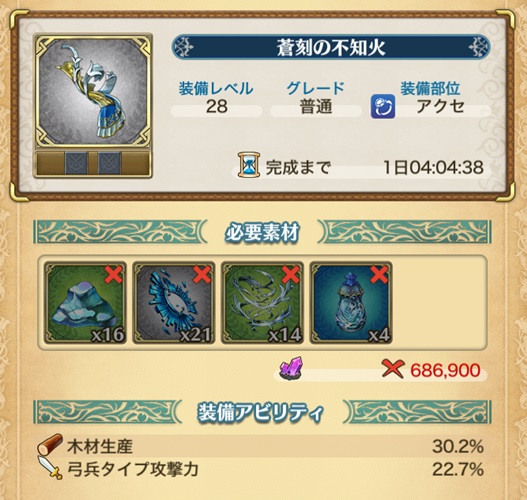Tap the first gem socket slot

pyautogui.click(x=76, y=163)
